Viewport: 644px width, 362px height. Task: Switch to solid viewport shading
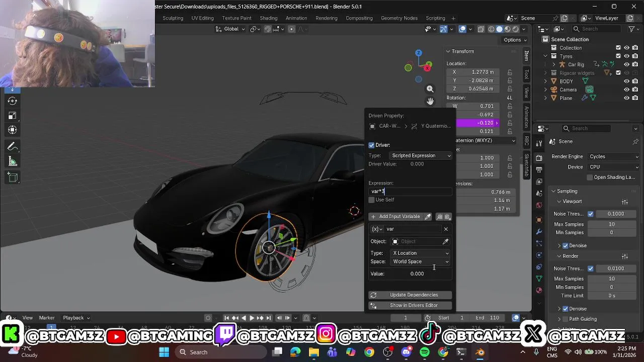click(x=500, y=29)
